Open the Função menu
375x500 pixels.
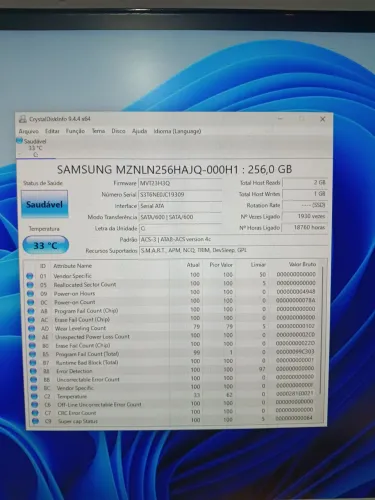(x=75, y=131)
